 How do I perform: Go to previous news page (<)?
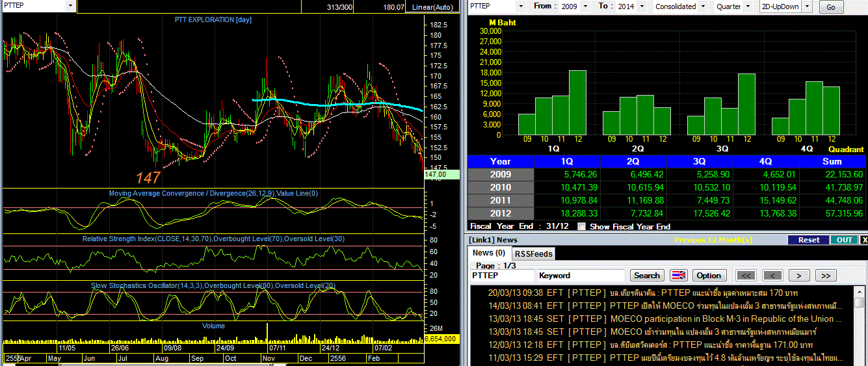point(772,275)
